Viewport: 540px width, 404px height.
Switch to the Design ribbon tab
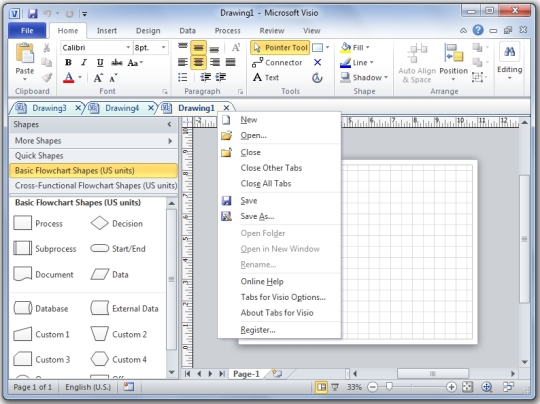pyautogui.click(x=148, y=31)
